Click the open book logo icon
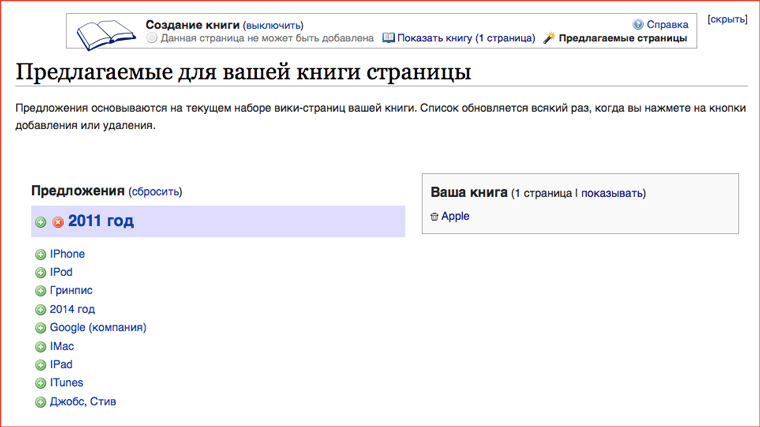 (x=106, y=34)
